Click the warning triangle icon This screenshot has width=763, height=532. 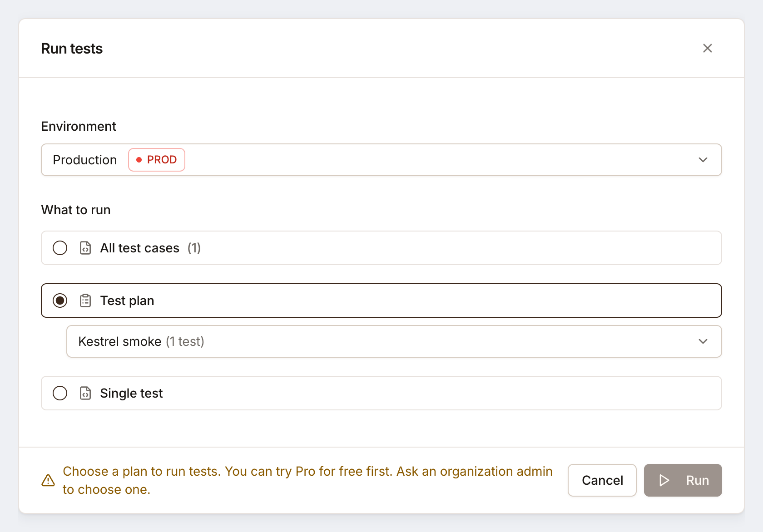coord(48,480)
